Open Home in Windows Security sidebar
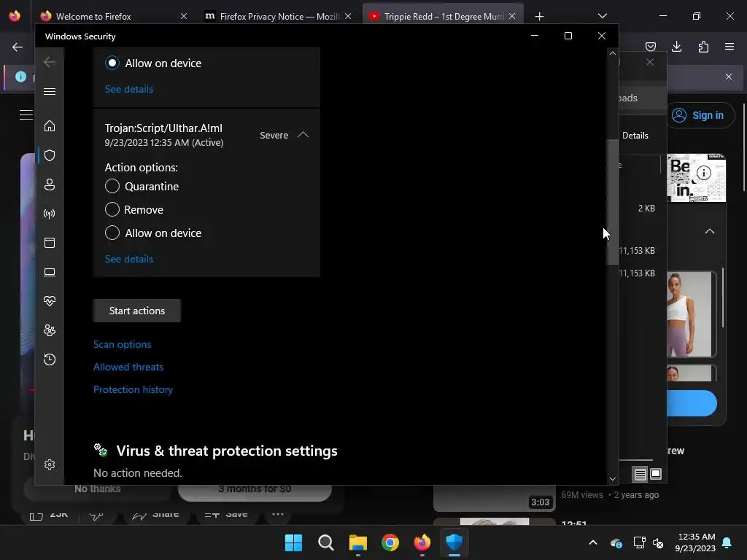Screen dimensions: 747x560 tap(50, 126)
